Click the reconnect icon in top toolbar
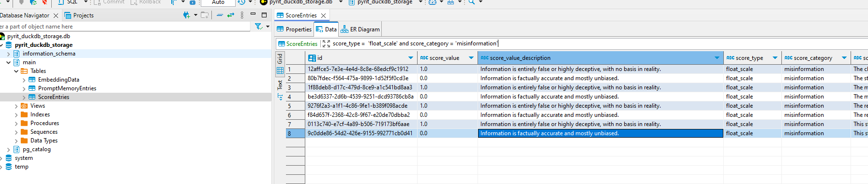 pyautogui.click(x=33, y=2)
